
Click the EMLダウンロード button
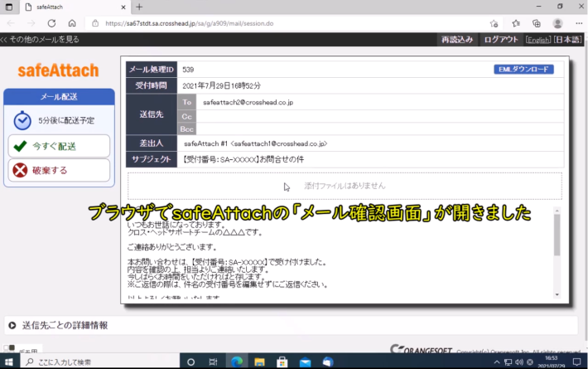523,69
